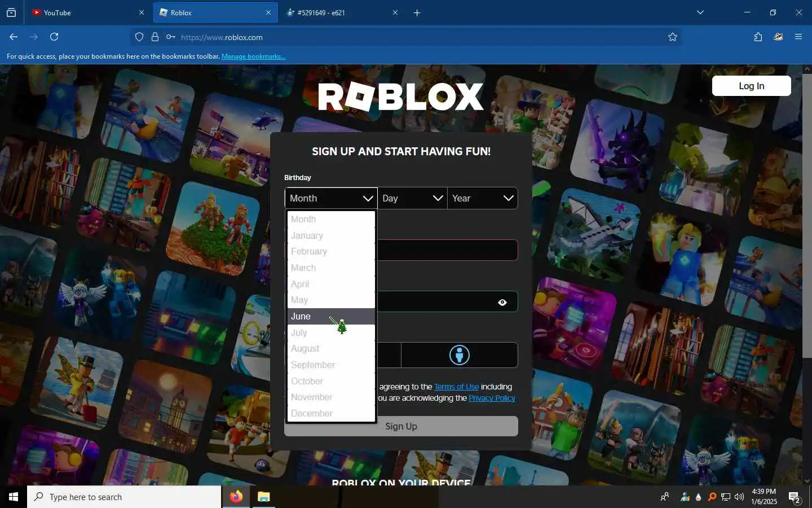
Task: Go back to previous page
Action: 14,37
